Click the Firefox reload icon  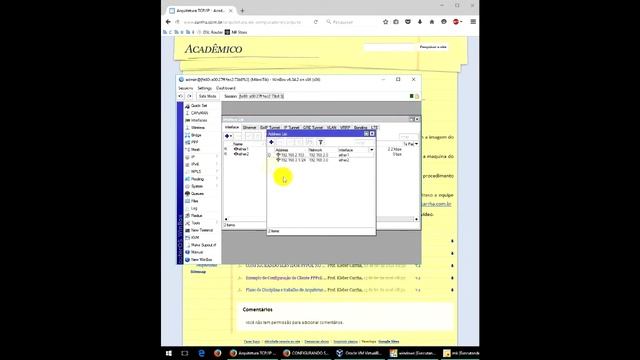tap(316, 22)
